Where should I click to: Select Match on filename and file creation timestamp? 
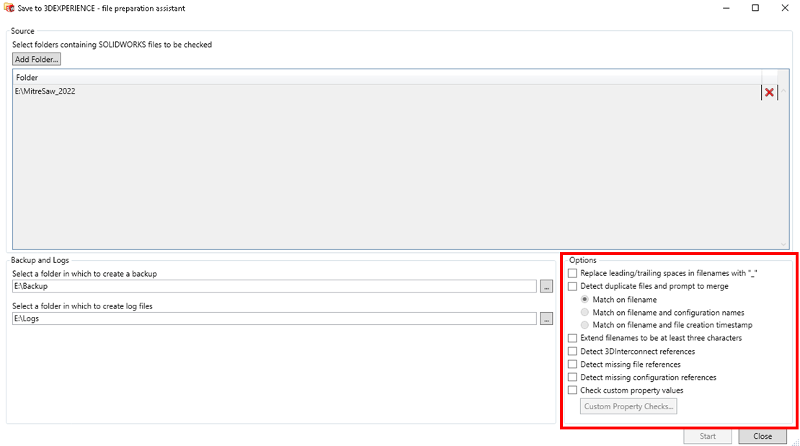click(585, 325)
